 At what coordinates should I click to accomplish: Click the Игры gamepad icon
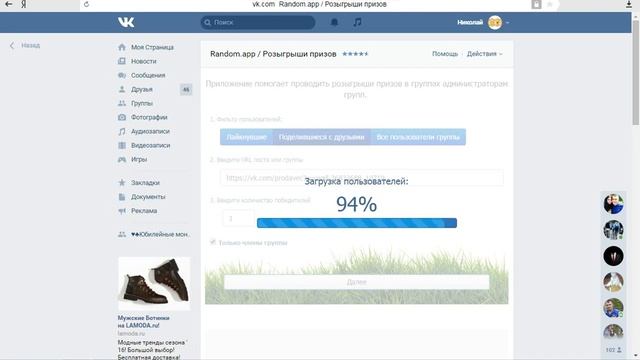coord(122,159)
